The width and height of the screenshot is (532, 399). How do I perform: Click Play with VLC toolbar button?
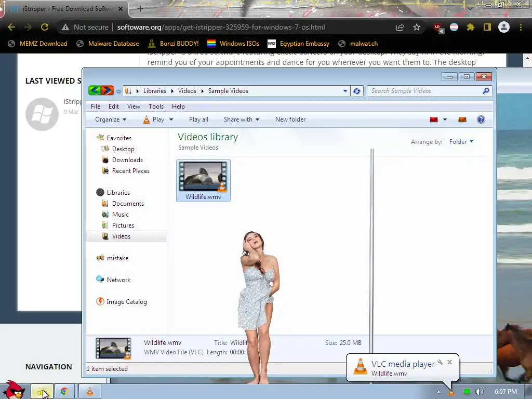coord(154,119)
